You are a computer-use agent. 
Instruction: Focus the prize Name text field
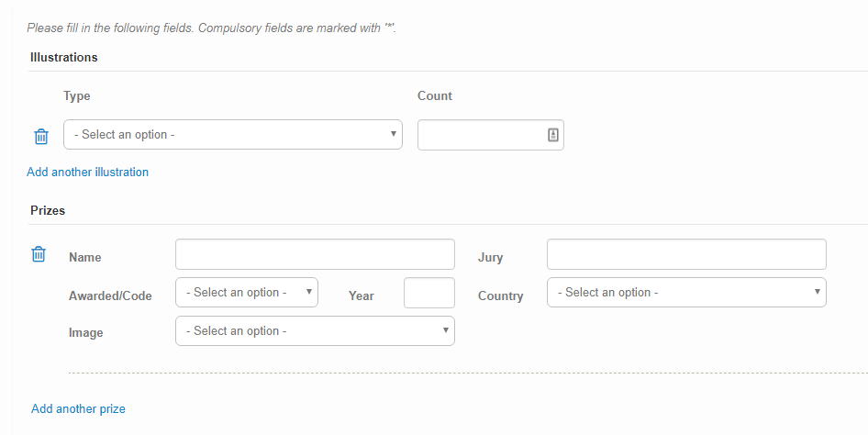pyautogui.click(x=315, y=254)
